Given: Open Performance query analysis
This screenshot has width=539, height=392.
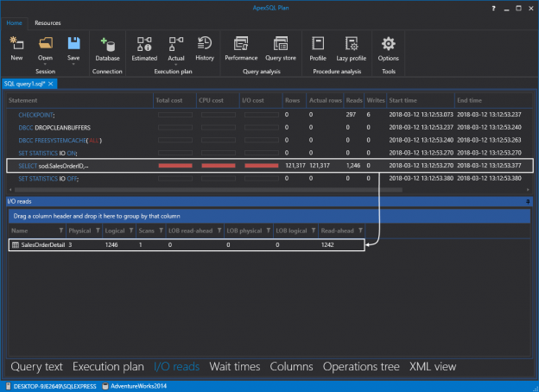Looking at the screenshot, I should coord(241,49).
